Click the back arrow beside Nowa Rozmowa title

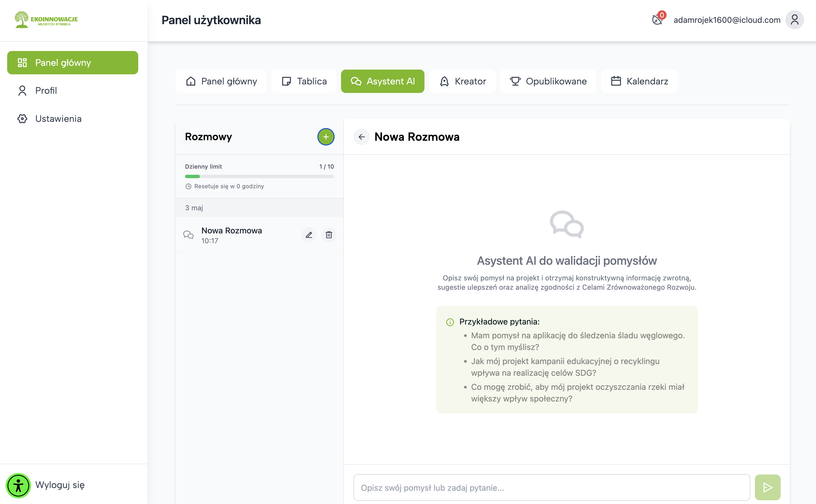361,137
